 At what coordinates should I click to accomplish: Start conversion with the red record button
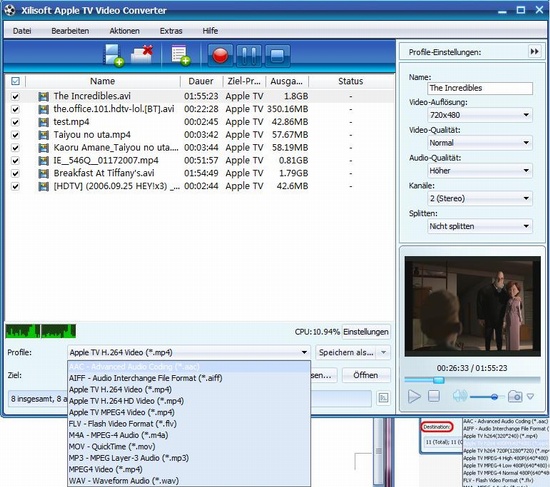click(220, 56)
